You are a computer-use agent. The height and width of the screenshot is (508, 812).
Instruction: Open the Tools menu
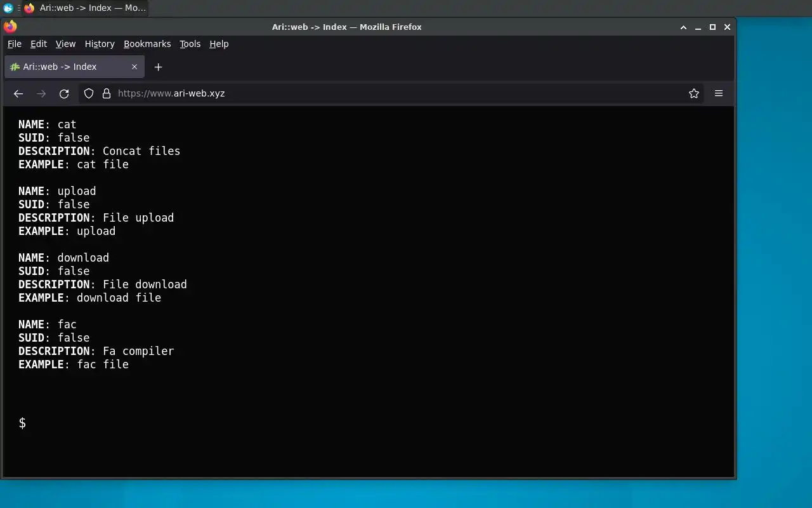click(190, 44)
